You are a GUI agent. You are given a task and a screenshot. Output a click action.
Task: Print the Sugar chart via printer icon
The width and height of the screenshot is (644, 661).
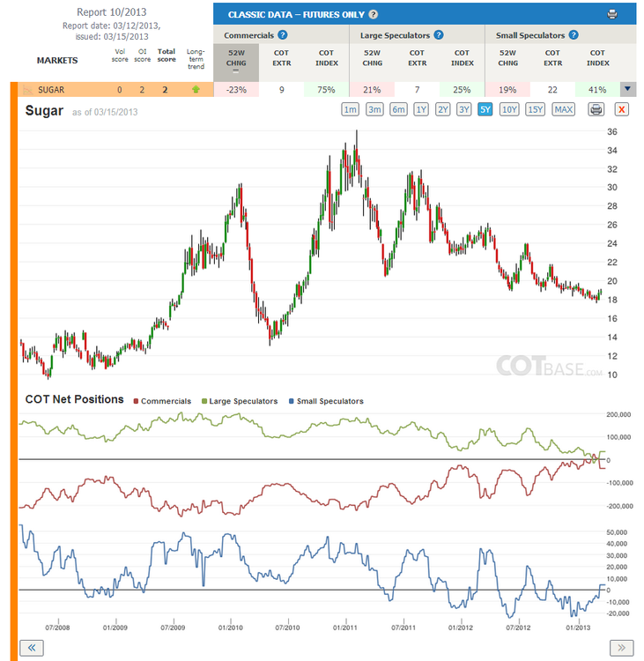coord(596,109)
